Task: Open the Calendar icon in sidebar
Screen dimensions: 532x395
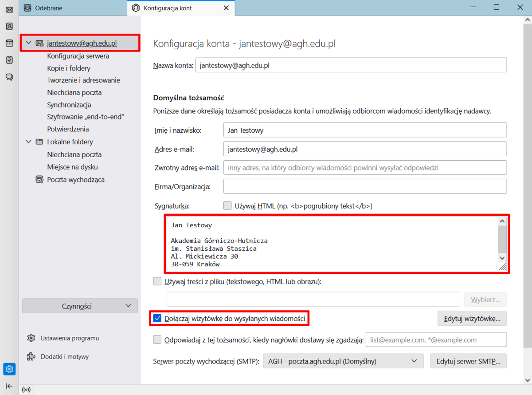Action: pos(9,43)
